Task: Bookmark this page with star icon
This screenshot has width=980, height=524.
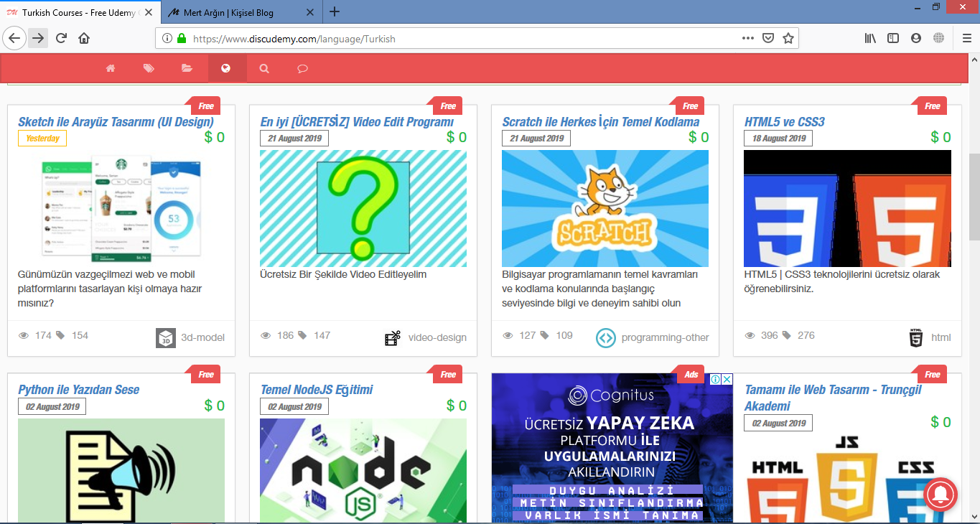Action: coord(788,39)
